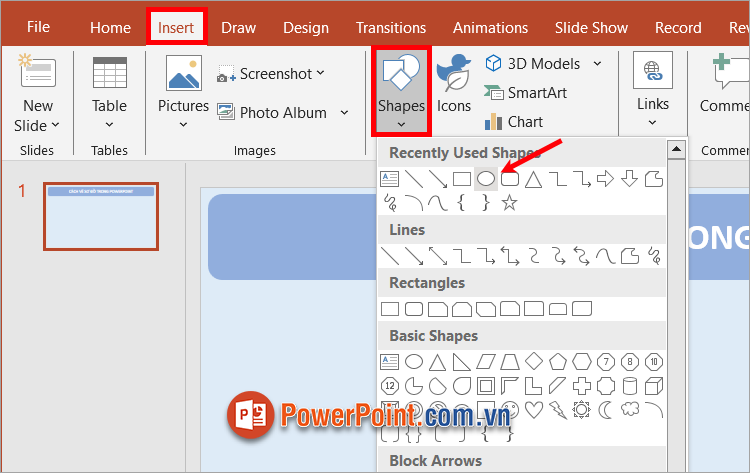The height and width of the screenshot is (473, 750).
Task: Choose the Cylinder shape
Action: (630, 385)
